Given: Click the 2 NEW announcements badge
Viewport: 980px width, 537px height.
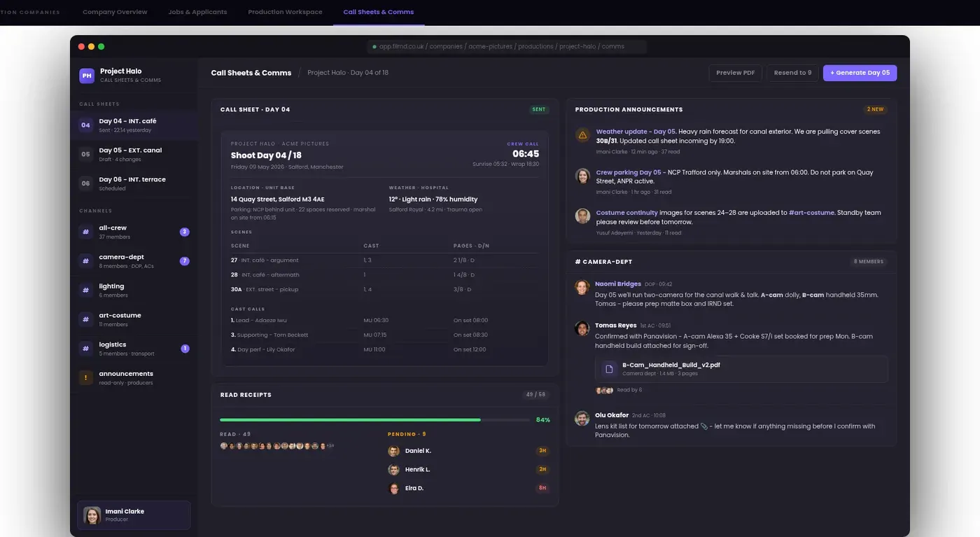Looking at the screenshot, I should 876,110.
